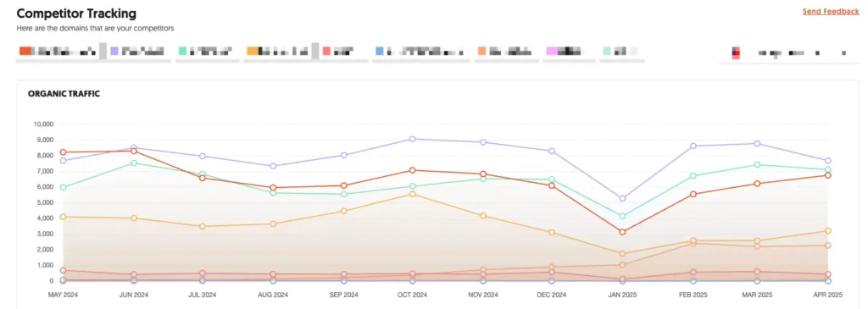Select orange-red line point at JAN 2025

622,232
